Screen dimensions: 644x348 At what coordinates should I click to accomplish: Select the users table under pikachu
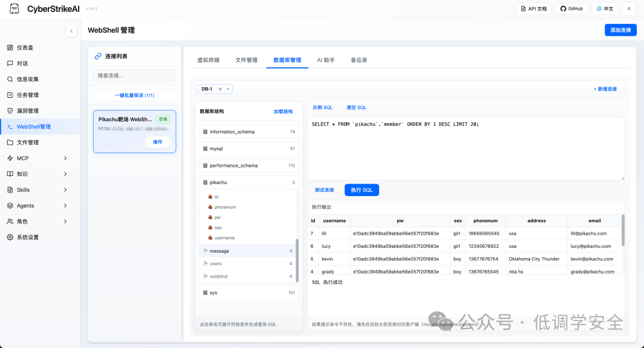(248, 263)
